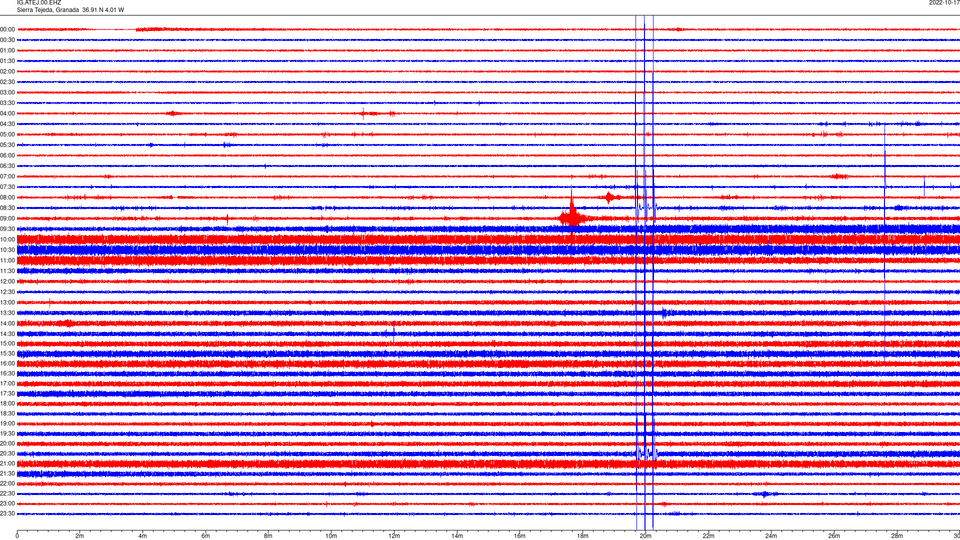Select the 08:30 trace time label
The width and height of the screenshot is (960, 540).
(7, 208)
